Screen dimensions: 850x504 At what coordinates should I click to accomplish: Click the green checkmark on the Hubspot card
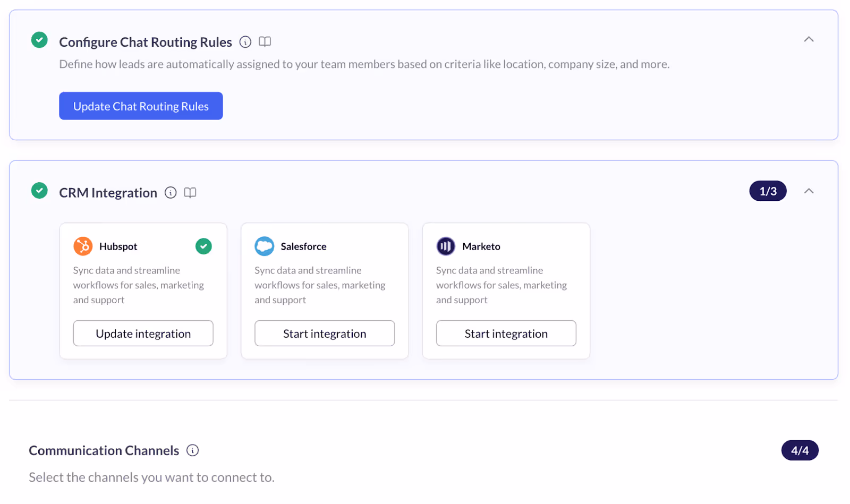coord(203,246)
